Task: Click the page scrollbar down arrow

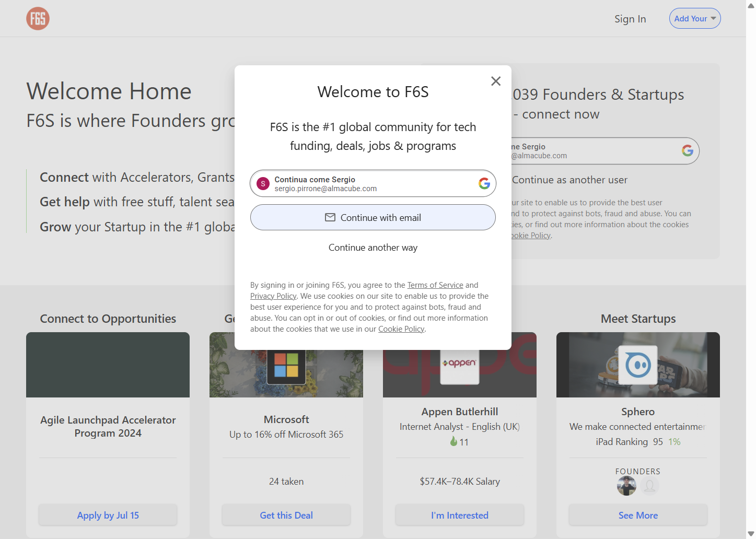Action: [x=751, y=534]
